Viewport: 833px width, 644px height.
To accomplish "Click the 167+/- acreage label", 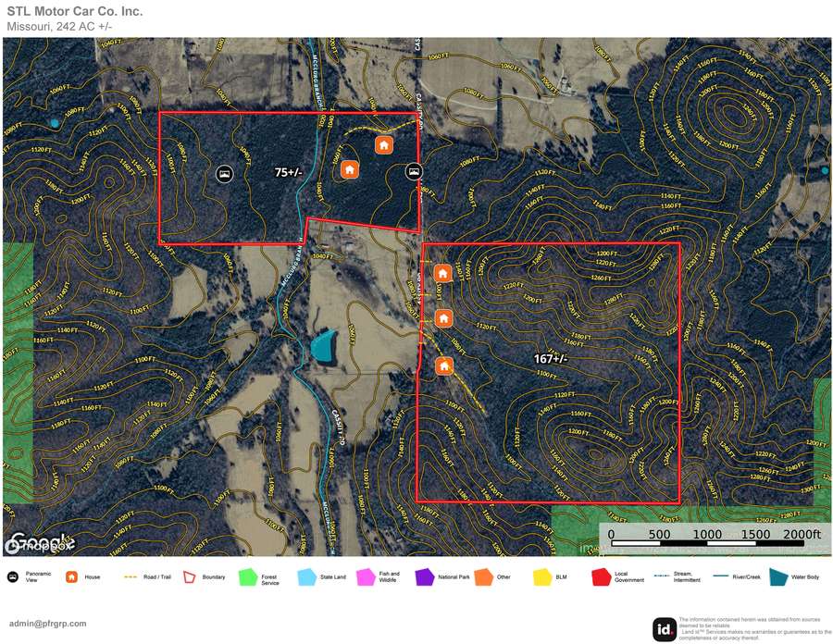I will tap(550, 358).
